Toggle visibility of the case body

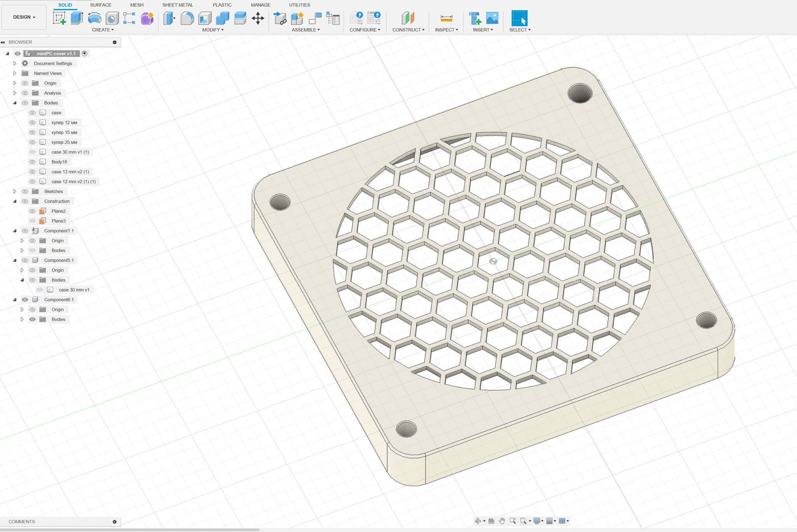(x=32, y=112)
